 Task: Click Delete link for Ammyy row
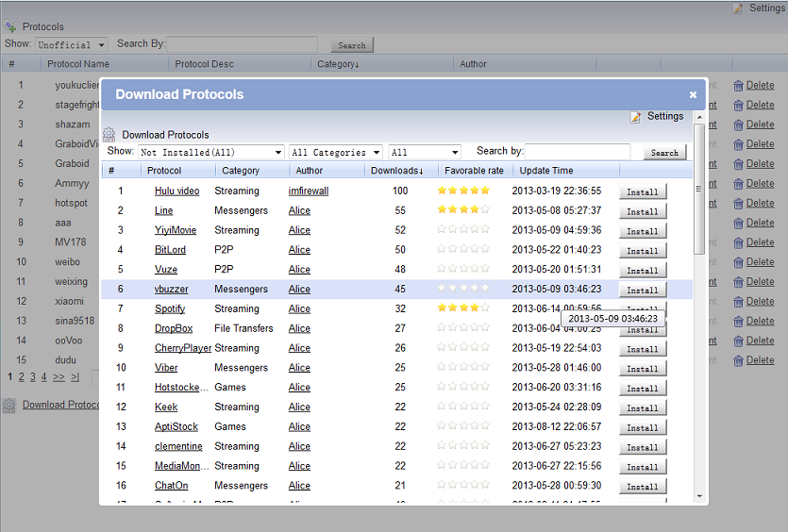pos(760,183)
